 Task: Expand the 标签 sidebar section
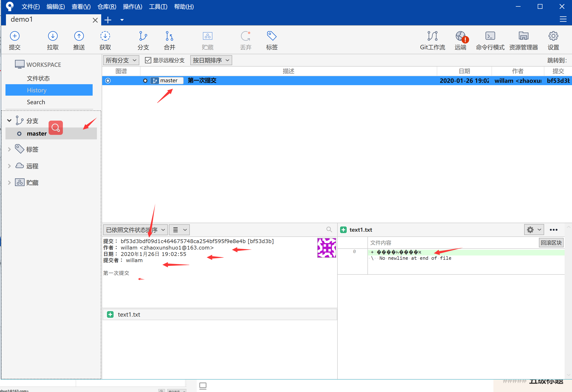point(9,149)
